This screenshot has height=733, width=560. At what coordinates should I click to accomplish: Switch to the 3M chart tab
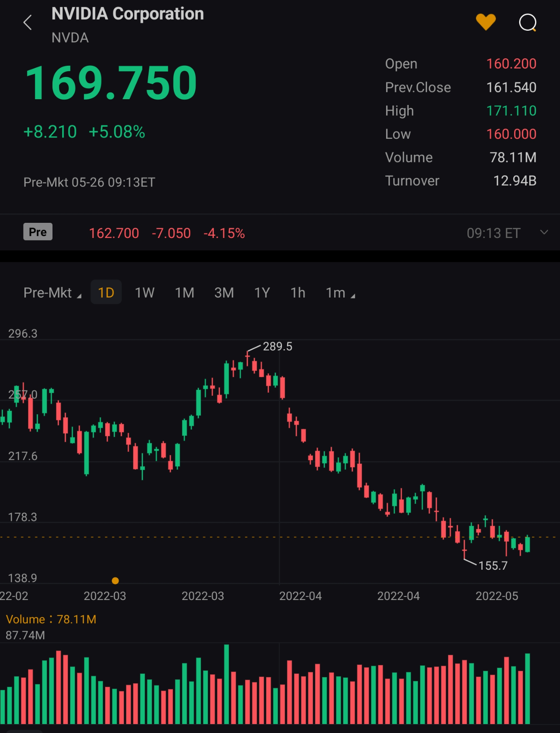(224, 293)
